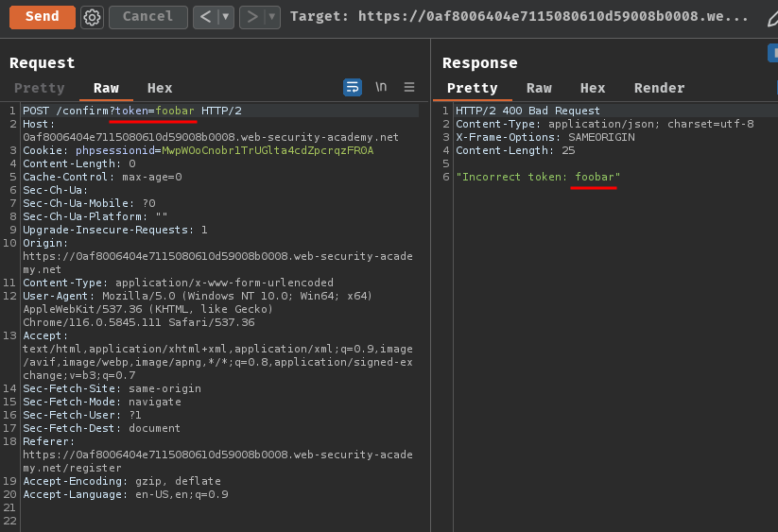Click the edit target pencil icon

pyautogui.click(x=772, y=19)
